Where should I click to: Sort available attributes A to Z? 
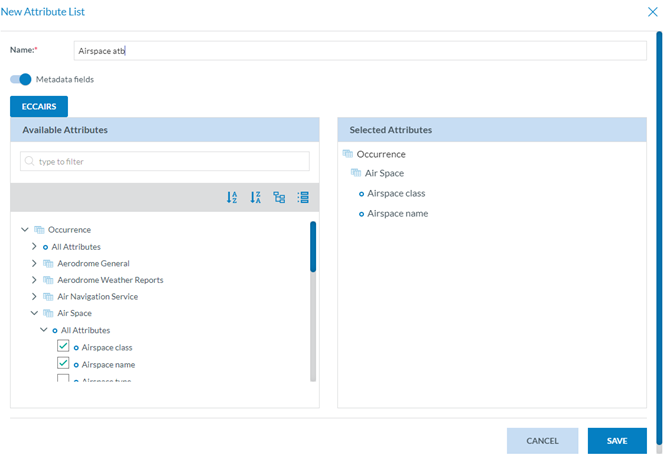(232, 198)
